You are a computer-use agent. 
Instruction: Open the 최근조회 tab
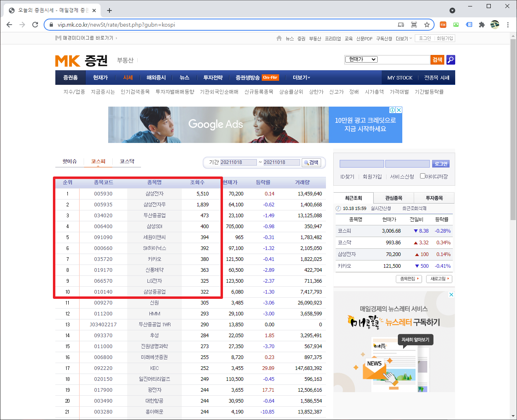353,198
